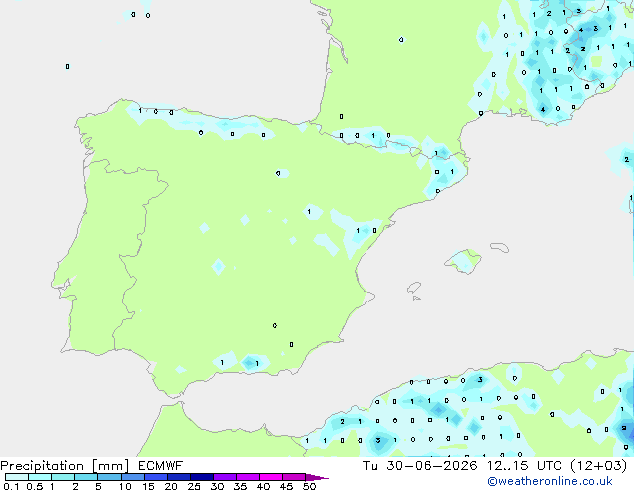
Task: Click the 20–25 mm legend color box
Action: pyautogui.click(x=178, y=477)
